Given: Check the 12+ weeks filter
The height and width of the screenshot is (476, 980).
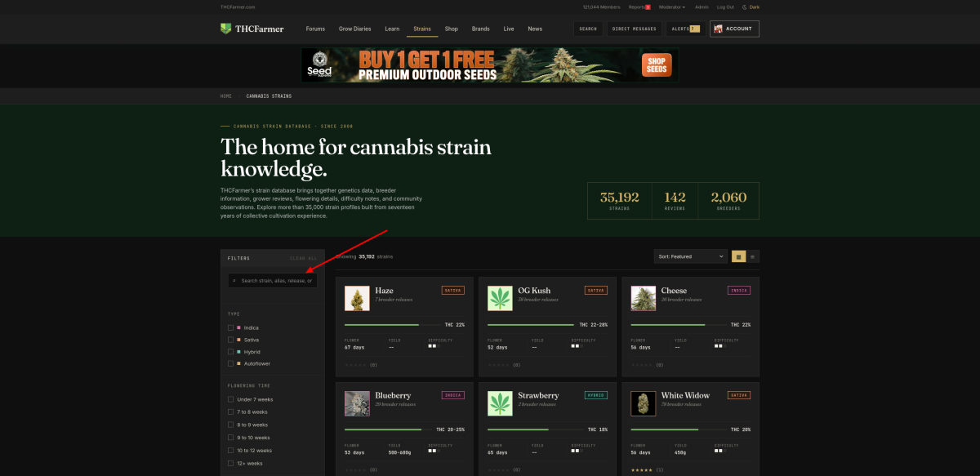Looking at the screenshot, I should [230, 463].
